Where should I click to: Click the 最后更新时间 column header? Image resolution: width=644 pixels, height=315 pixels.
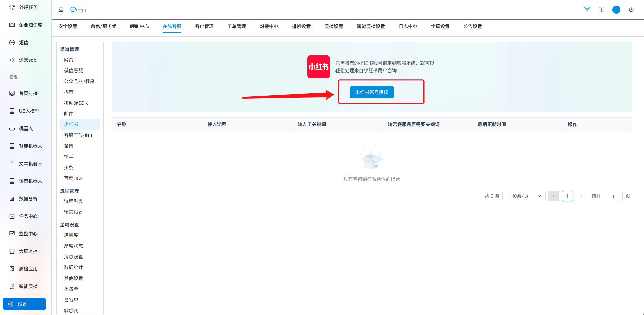pyautogui.click(x=492, y=124)
